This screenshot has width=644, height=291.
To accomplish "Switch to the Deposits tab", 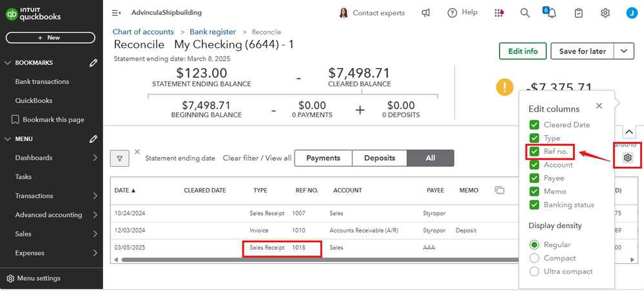I will click(380, 158).
